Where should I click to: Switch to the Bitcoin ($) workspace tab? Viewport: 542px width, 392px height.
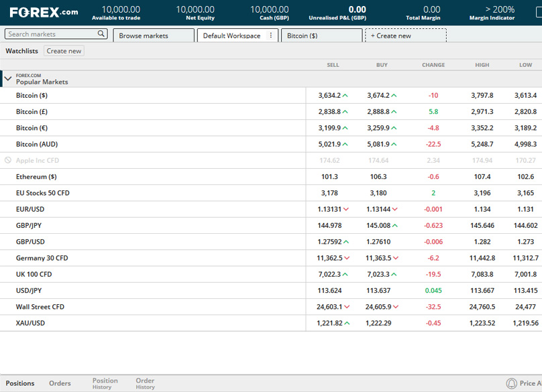321,36
